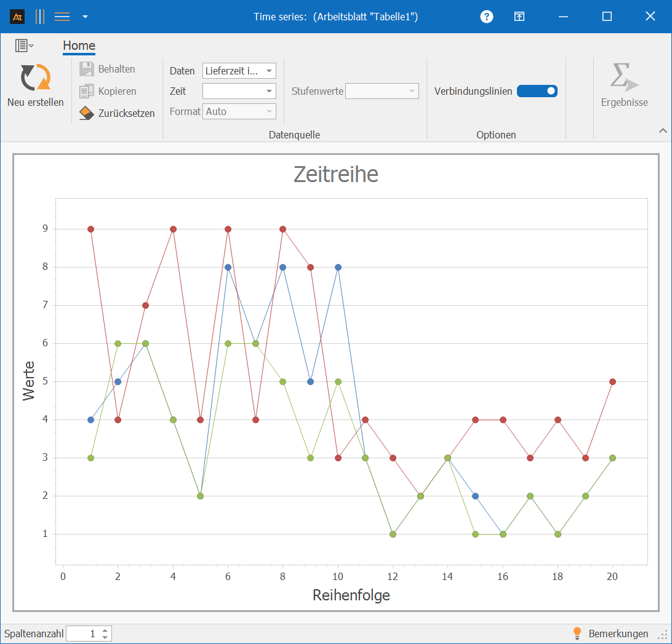Image resolution: width=672 pixels, height=644 pixels.
Task: Click the application logo in title bar
Action: coord(17,17)
